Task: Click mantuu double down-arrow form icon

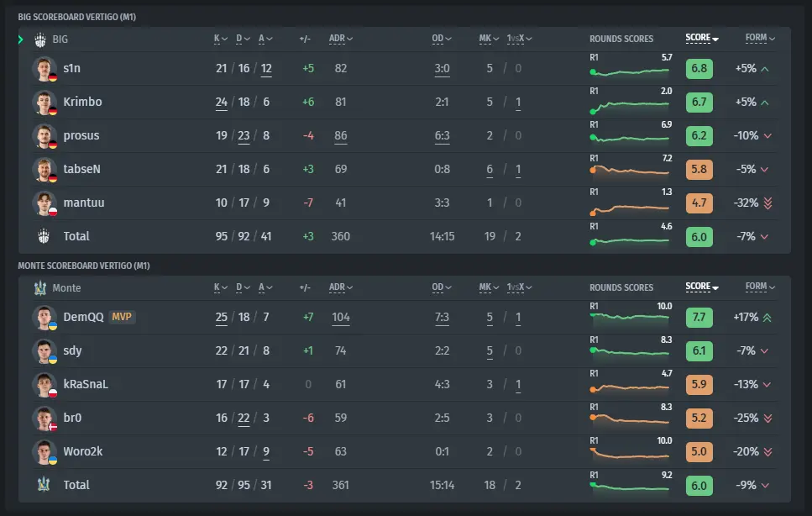Action: tap(767, 203)
